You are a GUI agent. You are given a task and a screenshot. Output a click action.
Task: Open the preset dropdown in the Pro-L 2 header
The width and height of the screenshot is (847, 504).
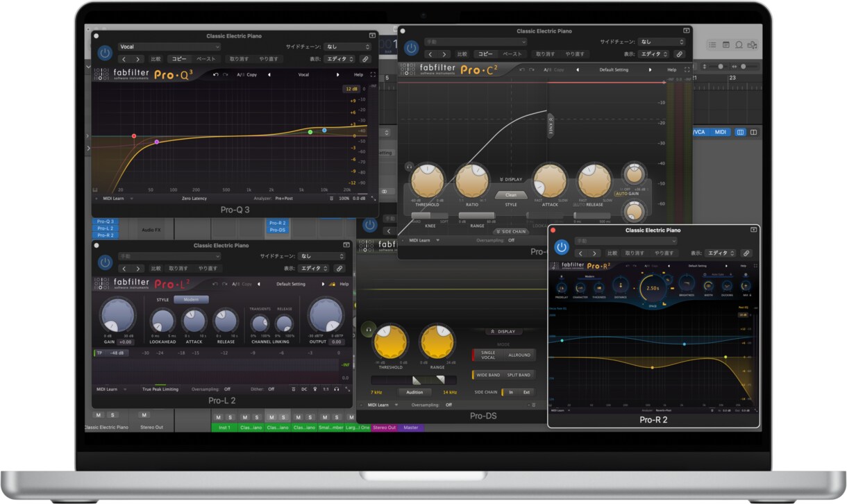(169, 256)
